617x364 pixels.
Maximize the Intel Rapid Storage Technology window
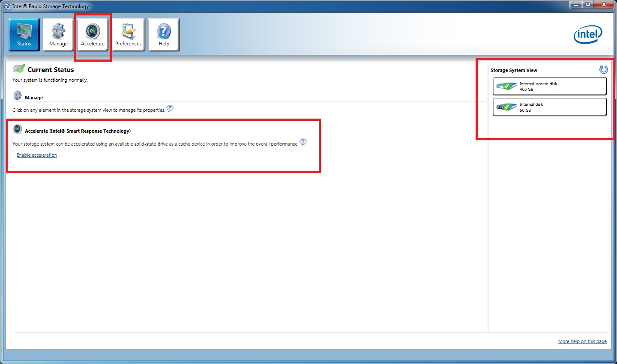pos(588,5)
